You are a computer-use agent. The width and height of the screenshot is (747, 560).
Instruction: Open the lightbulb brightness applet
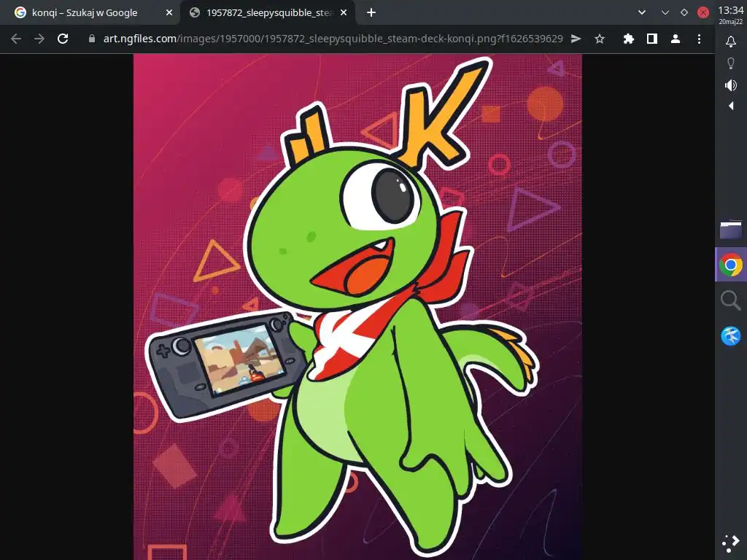(x=731, y=63)
